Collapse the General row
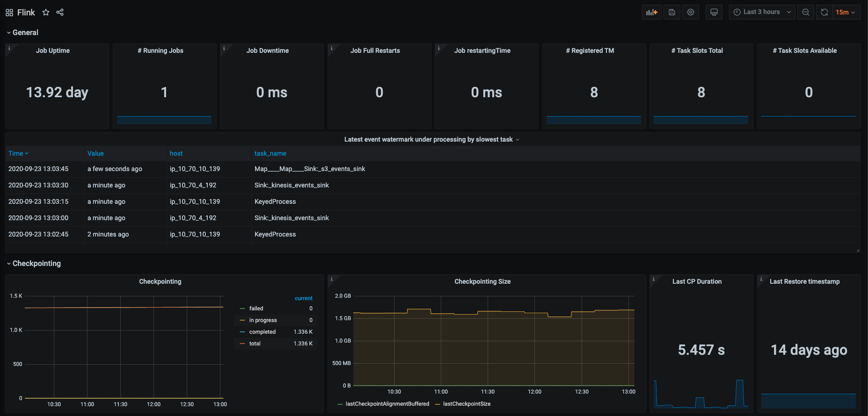This screenshot has width=868, height=416. (x=25, y=32)
